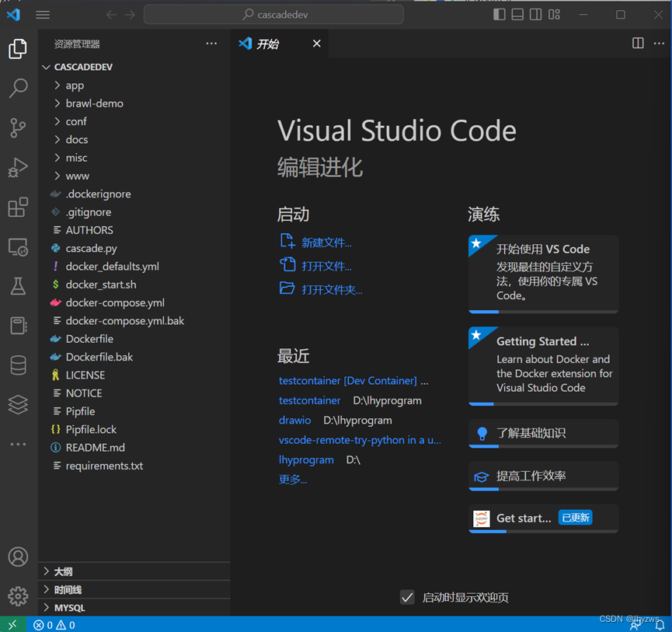This screenshot has height=632, width=672.
Task: Collapse the CASCADEDEV root folder
Action: coord(134,67)
